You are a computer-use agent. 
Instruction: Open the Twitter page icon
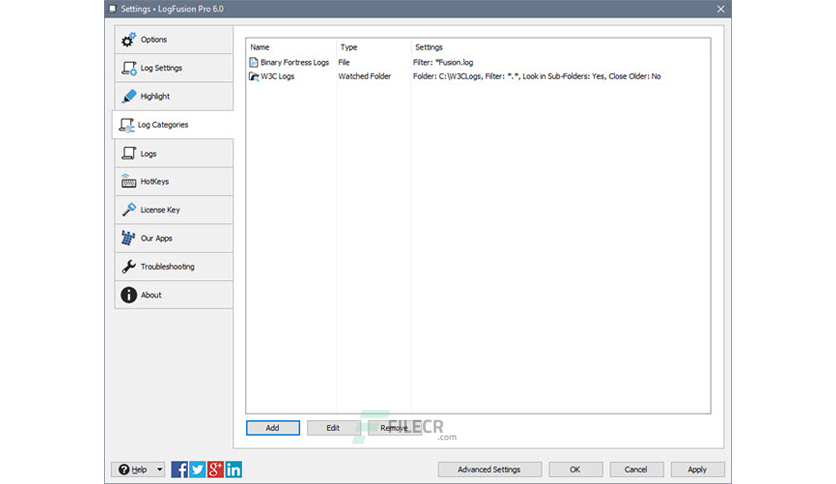[x=197, y=469]
